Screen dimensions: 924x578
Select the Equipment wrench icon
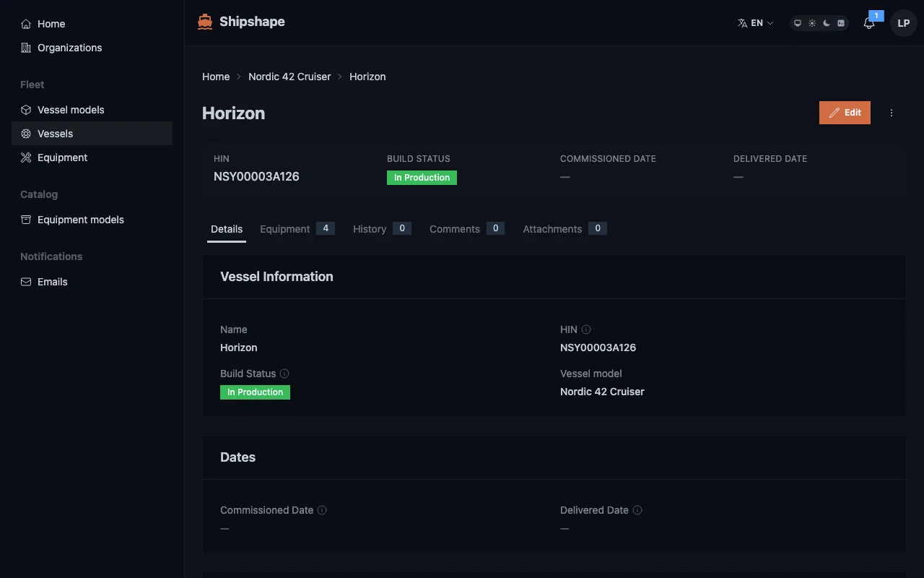(x=26, y=158)
